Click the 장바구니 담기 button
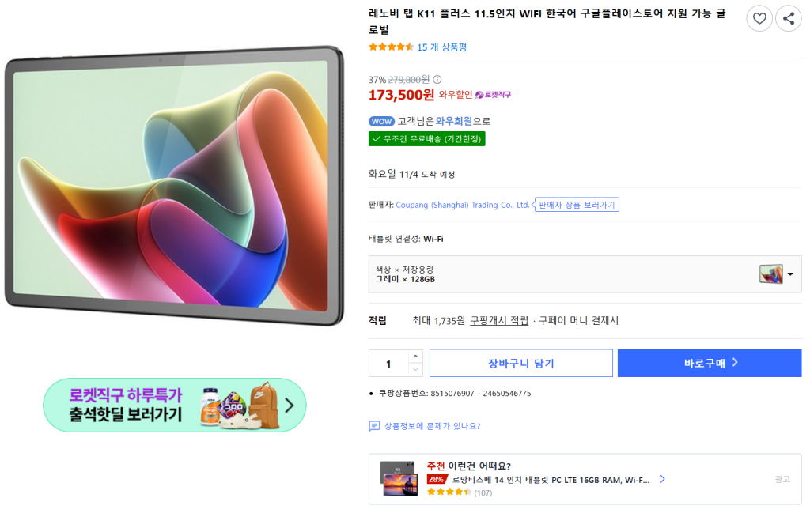Viewport: 810px width, 532px height. click(x=520, y=364)
